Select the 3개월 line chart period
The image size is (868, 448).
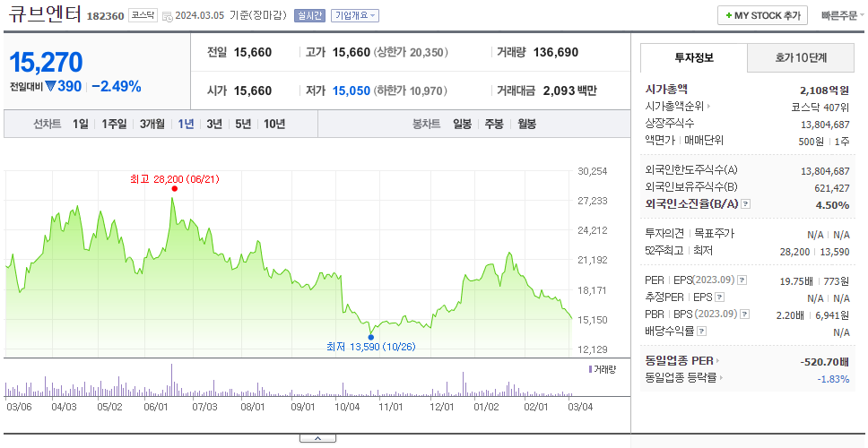tap(152, 124)
